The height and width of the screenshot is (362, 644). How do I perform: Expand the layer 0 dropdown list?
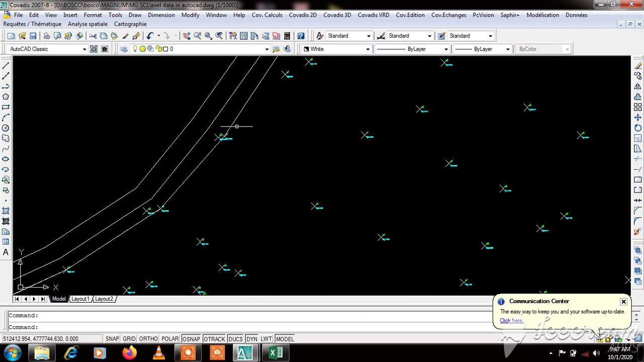click(x=267, y=49)
